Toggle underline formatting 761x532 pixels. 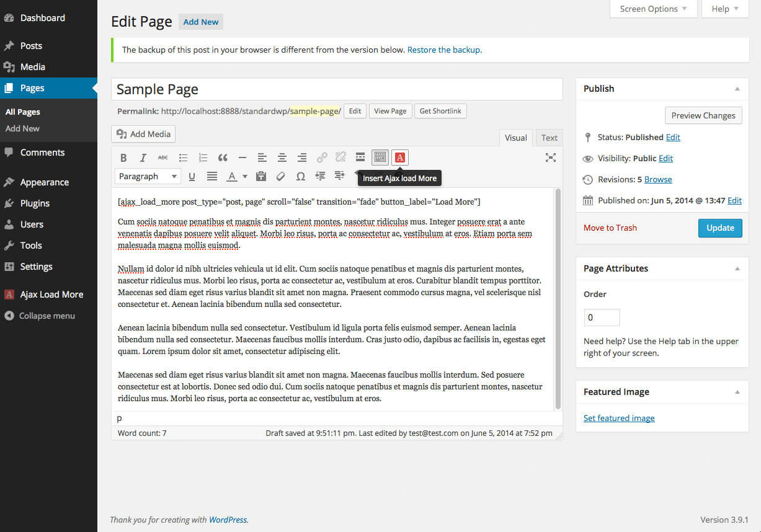192,176
